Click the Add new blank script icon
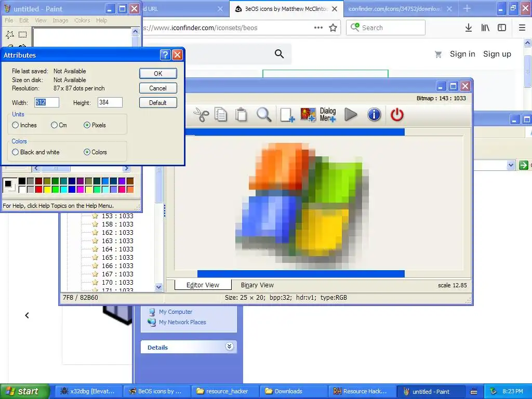 click(x=287, y=115)
